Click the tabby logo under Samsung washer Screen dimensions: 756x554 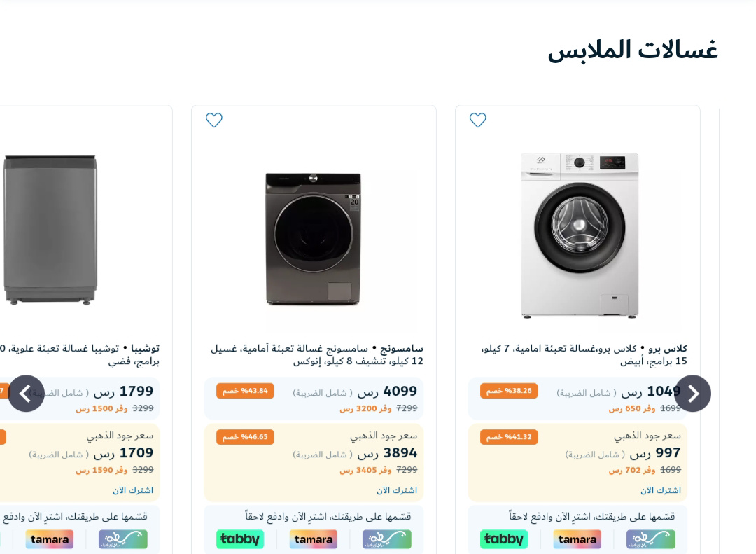point(240,539)
